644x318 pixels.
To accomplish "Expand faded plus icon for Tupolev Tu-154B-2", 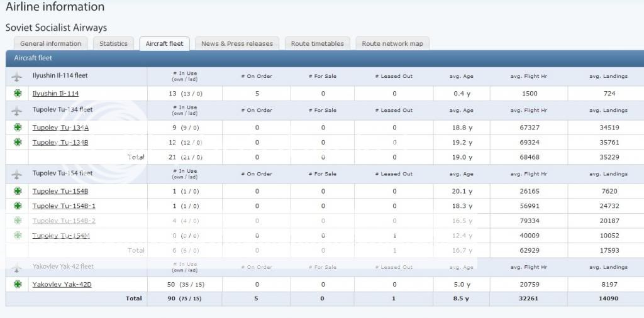I will pos(17,221).
